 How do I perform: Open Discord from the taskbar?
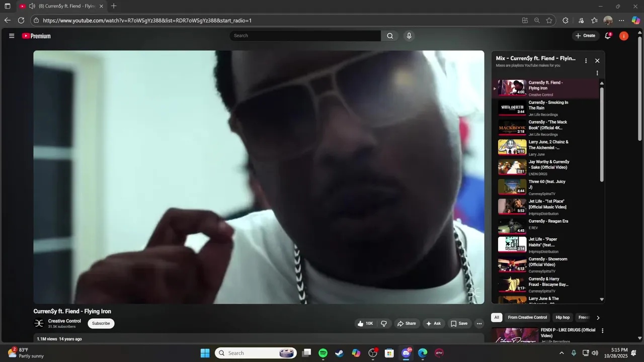406,353
